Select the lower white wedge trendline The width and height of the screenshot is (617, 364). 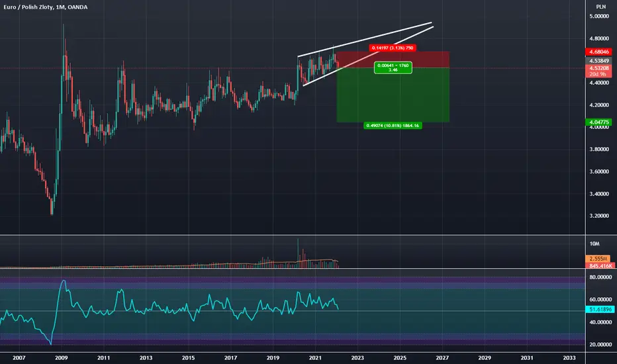(x=368, y=56)
